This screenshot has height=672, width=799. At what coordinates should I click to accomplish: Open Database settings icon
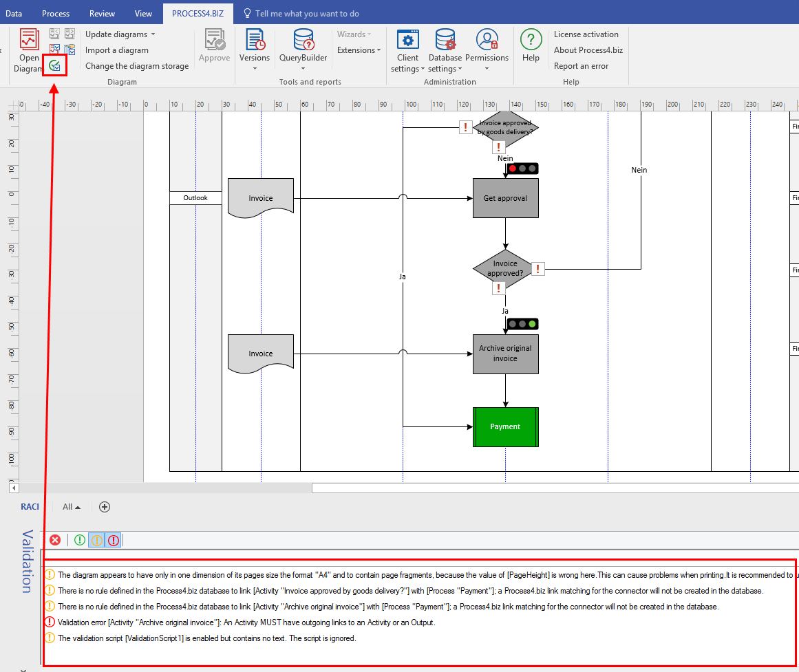[445, 40]
